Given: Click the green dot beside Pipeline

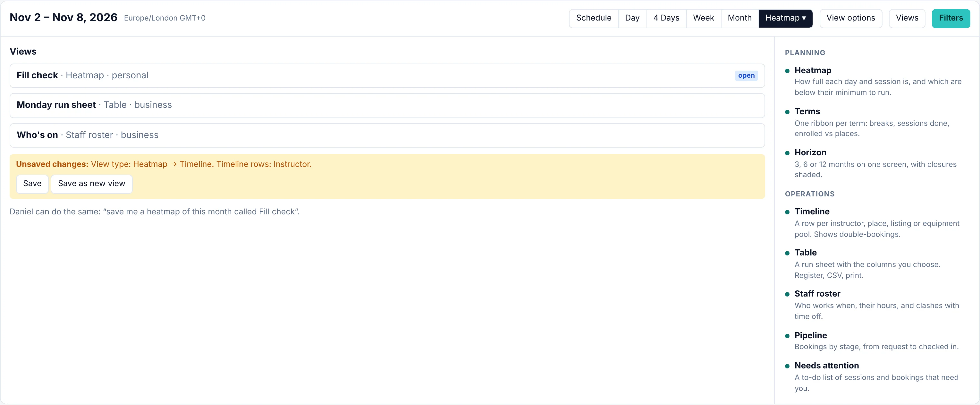Looking at the screenshot, I should [x=787, y=336].
